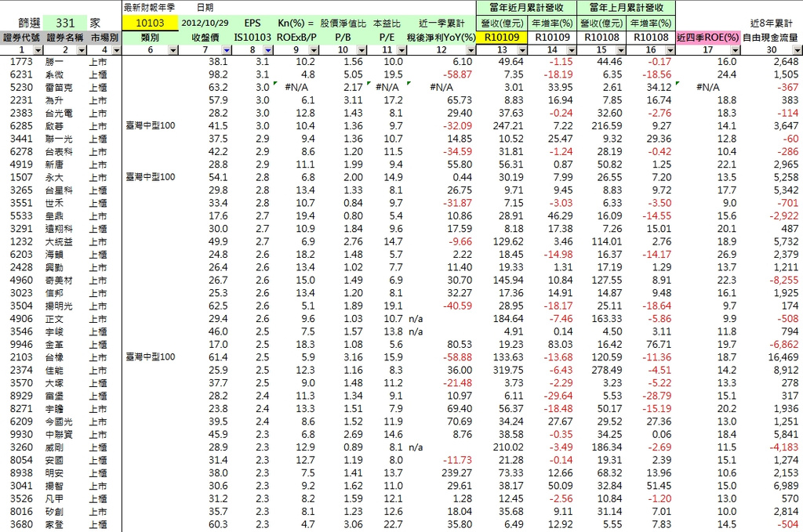Click 臺灣中型100 in the 6285 row
Image resolution: width=803 pixels, height=532 pixels.
(x=150, y=126)
